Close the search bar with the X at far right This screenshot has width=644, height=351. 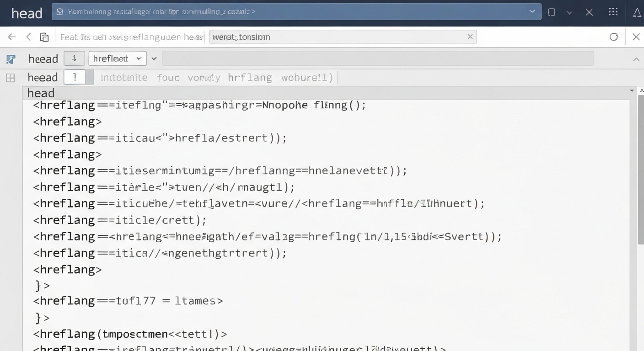pyautogui.click(x=636, y=37)
